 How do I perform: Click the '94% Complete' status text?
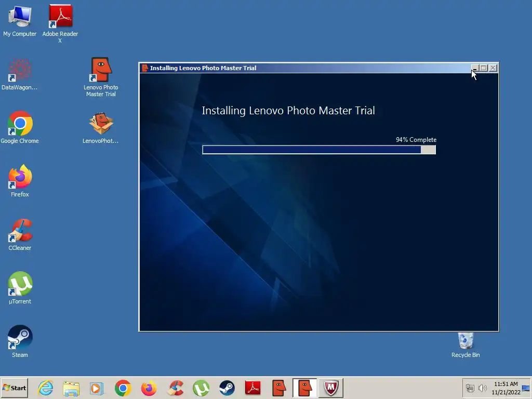(416, 140)
